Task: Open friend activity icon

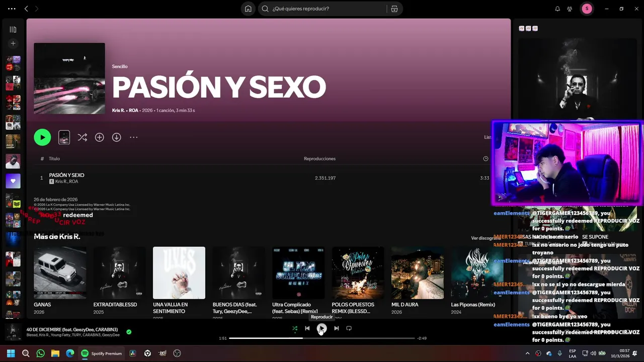Action: click(x=570, y=9)
